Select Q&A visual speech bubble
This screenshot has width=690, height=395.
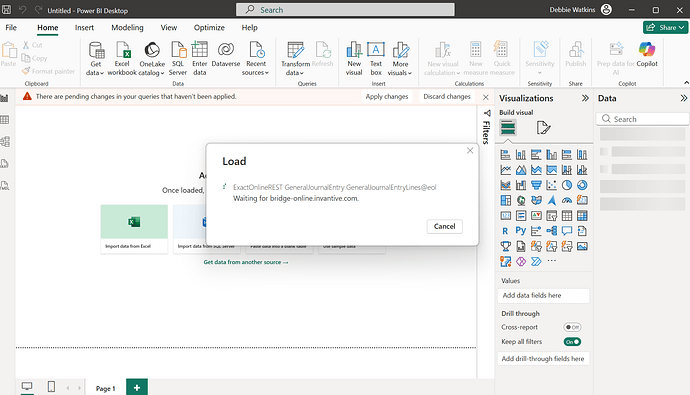tap(567, 231)
